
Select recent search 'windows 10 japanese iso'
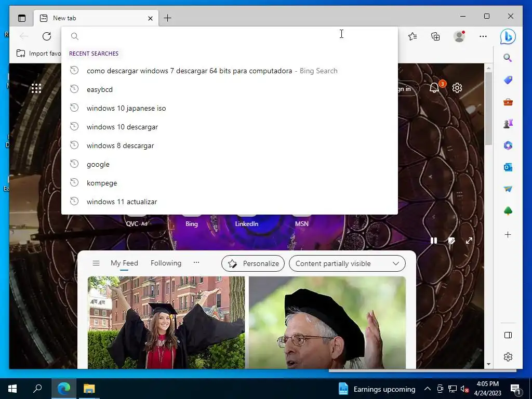click(229, 108)
